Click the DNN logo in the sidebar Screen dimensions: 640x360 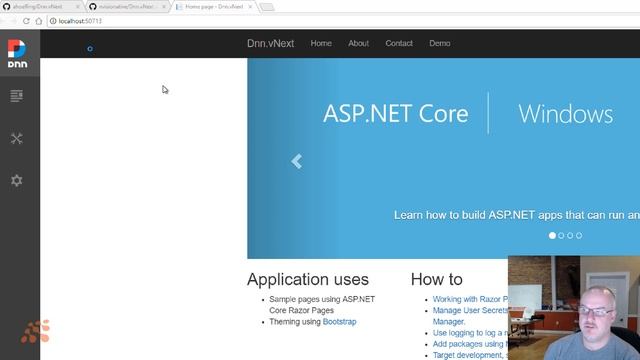17,53
